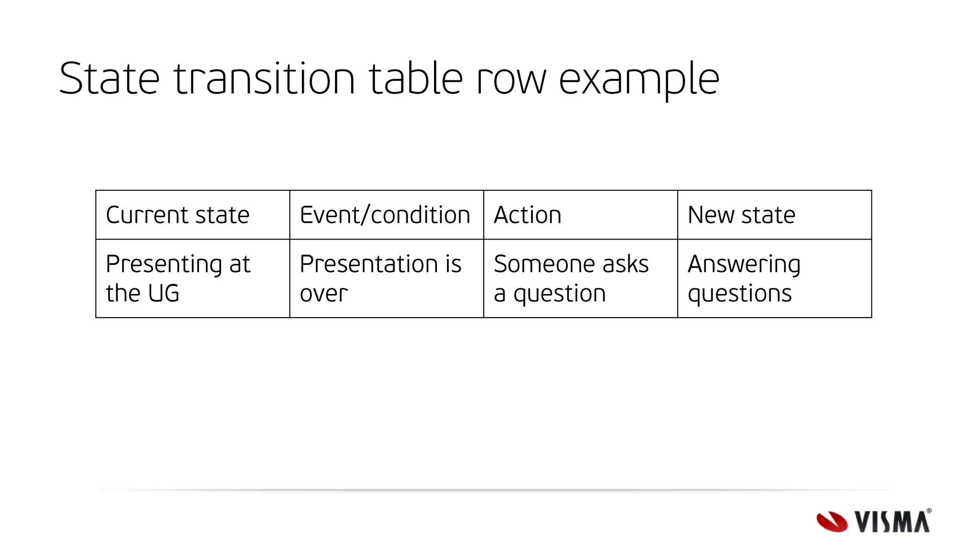Click the 'Current state' header cell
Screen dimensions: 980x551
click(193, 215)
